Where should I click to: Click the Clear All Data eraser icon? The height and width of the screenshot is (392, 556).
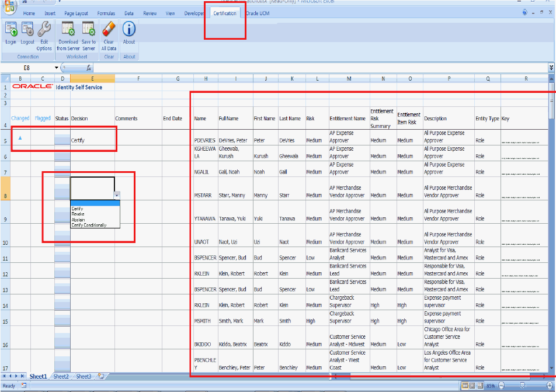click(x=109, y=29)
